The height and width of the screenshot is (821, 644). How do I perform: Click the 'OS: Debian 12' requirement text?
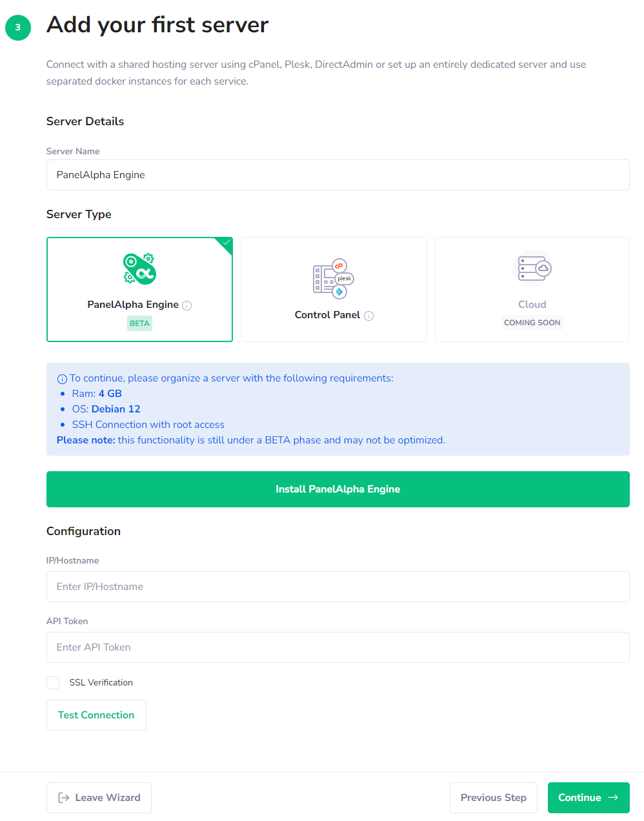click(106, 409)
